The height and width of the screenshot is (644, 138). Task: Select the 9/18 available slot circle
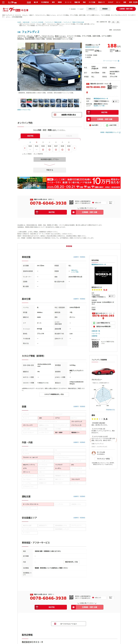pos(62,150)
